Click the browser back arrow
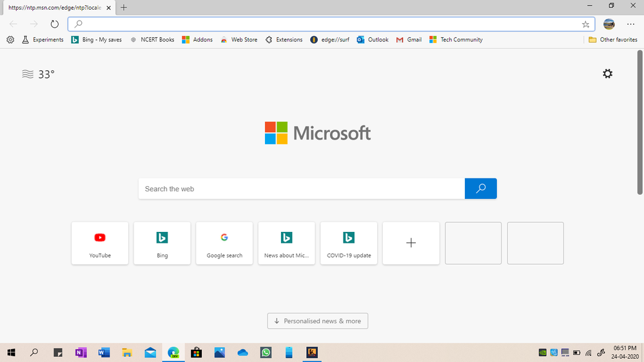This screenshot has height=362, width=644. [13, 24]
